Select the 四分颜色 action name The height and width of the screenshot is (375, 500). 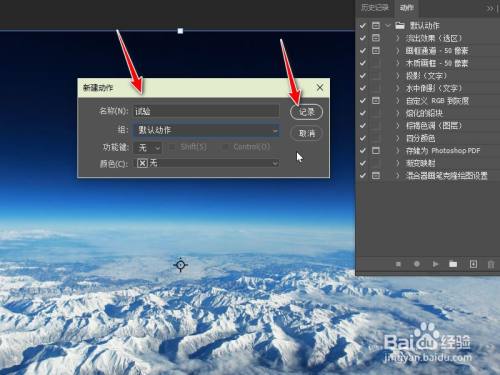420,138
